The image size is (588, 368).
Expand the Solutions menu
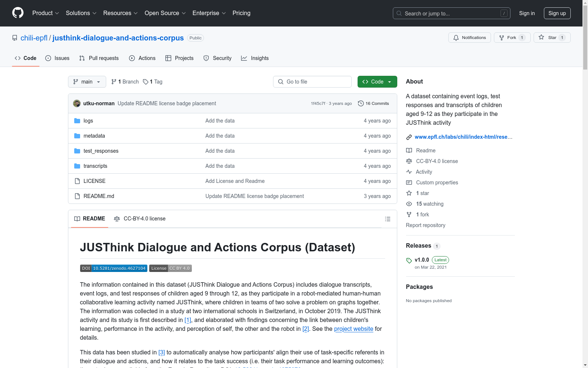[81, 13]
